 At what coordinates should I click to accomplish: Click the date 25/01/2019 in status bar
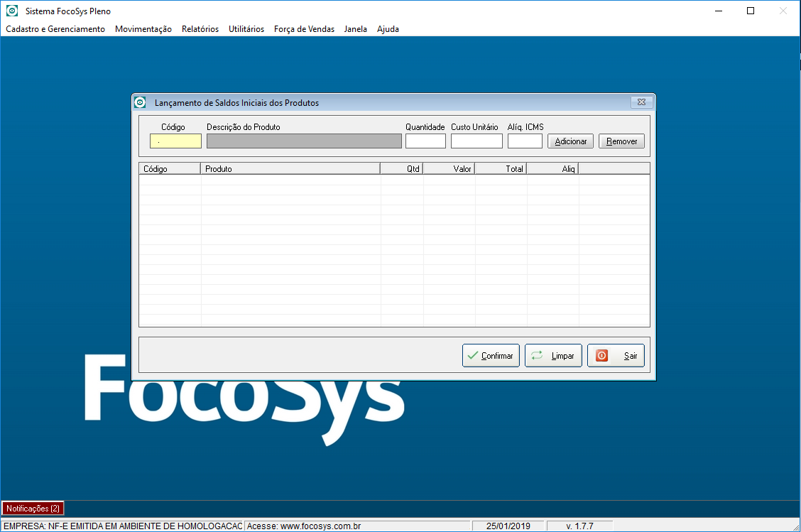click(508, 526)
